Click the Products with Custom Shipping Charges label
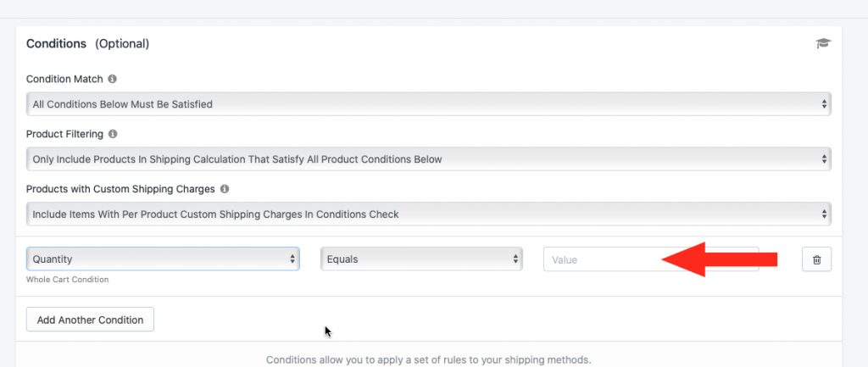 [x=120, y=189]
